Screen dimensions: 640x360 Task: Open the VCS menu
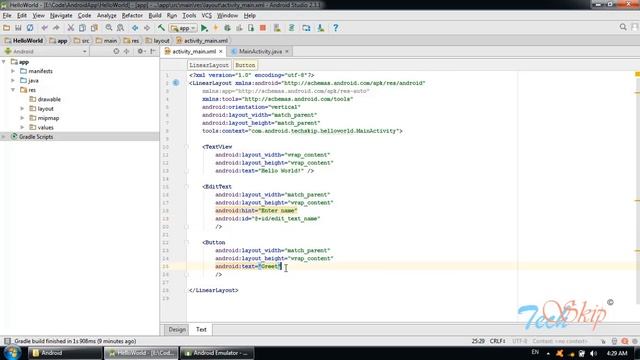coord(207,16)
